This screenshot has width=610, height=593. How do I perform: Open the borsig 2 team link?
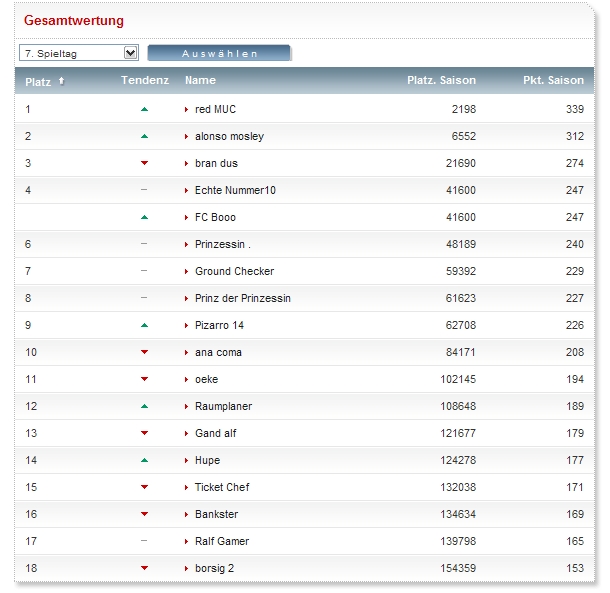pos(215,568)
